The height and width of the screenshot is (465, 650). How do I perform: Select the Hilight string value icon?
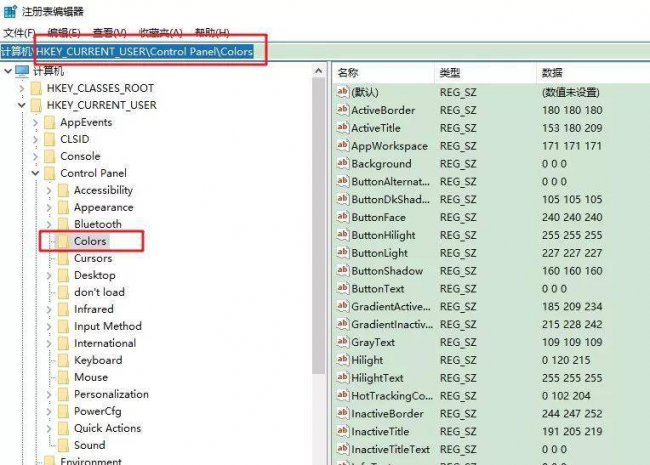click(342, 359)
